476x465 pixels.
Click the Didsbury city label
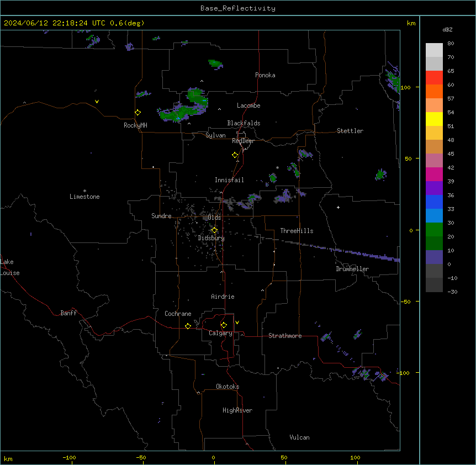coord(211,238)
